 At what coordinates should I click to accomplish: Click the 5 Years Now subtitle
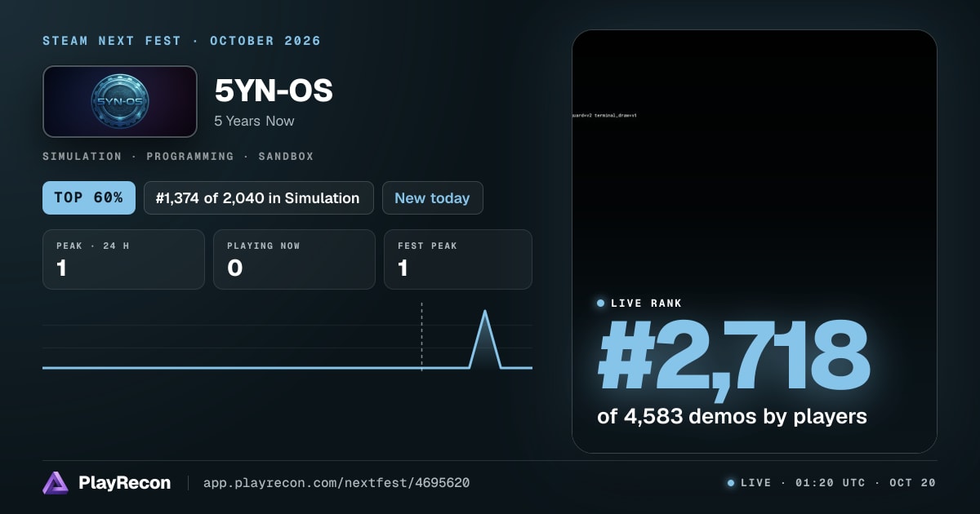(254, 121)
